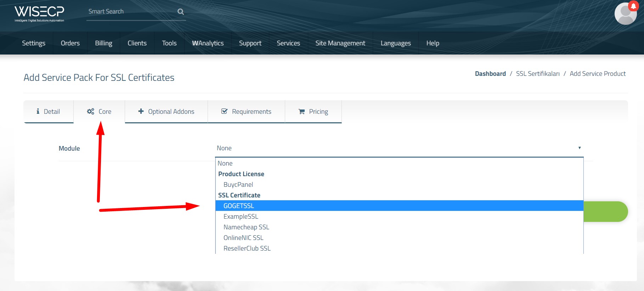Open the Clients menu
Image resolution: width=644 pixels, height=291 pixels.
pyautogui.click(x=137, y=43)
